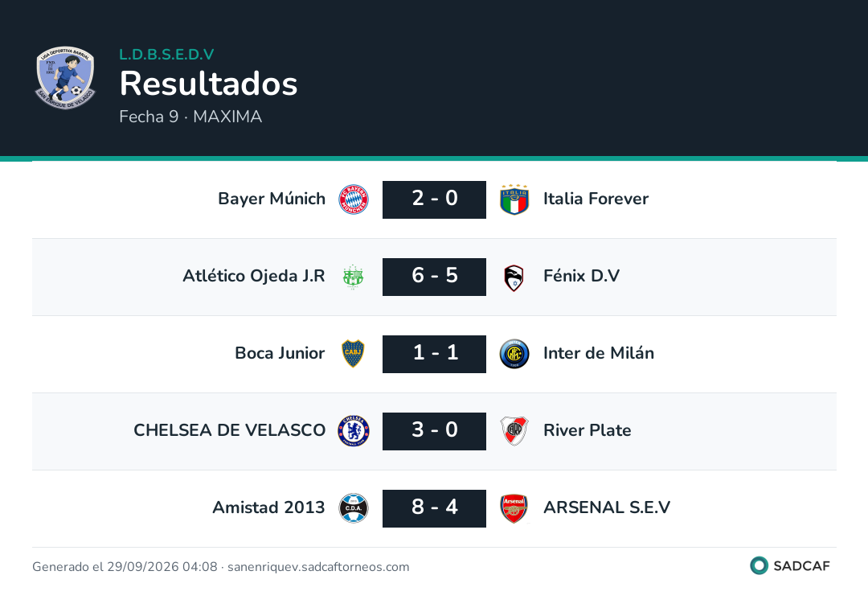Select the Inter de Milán crest

[x=514, y=354]
